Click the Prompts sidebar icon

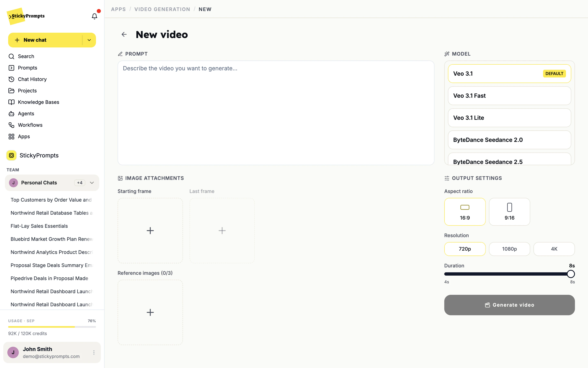[11, 68]
